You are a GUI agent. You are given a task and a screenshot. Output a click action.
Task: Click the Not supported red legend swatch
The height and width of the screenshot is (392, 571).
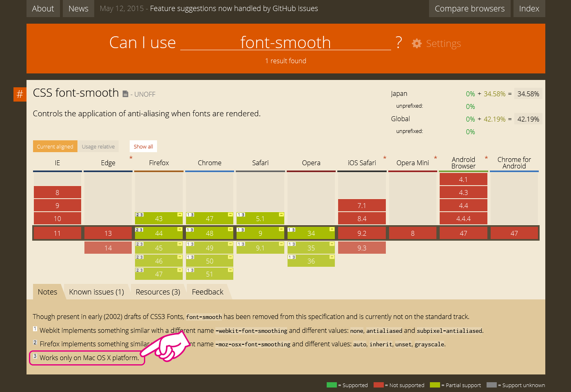pyautogui.click(x=378, y=385)
